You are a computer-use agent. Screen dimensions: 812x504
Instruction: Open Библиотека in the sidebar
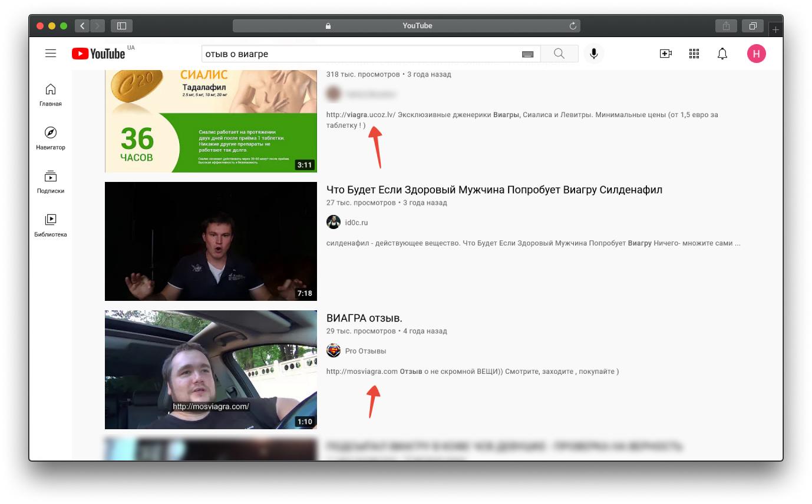coord(51,226)
